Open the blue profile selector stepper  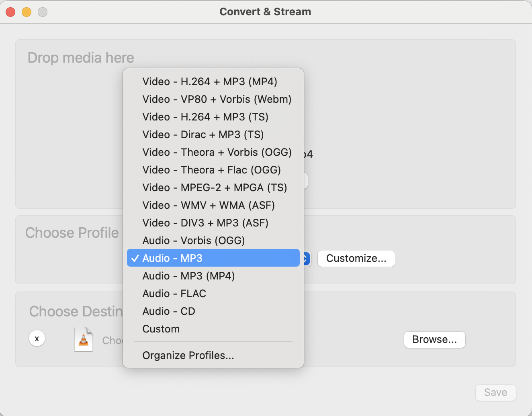(x=306, y=259)
